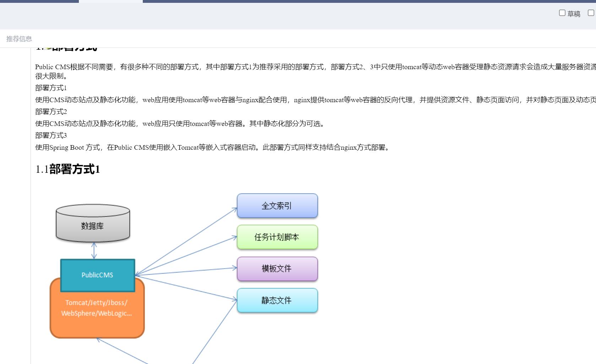Viewport: 596px width, 364px height.
Task: Click the purple 模板文件 box
Action: coord(277,269)
